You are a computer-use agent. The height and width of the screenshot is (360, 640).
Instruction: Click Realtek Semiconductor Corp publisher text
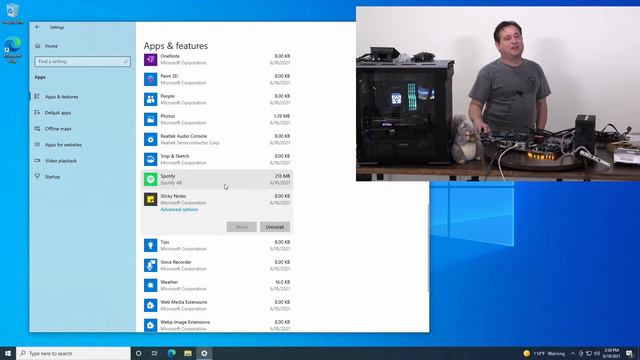(x=190, y=143)
